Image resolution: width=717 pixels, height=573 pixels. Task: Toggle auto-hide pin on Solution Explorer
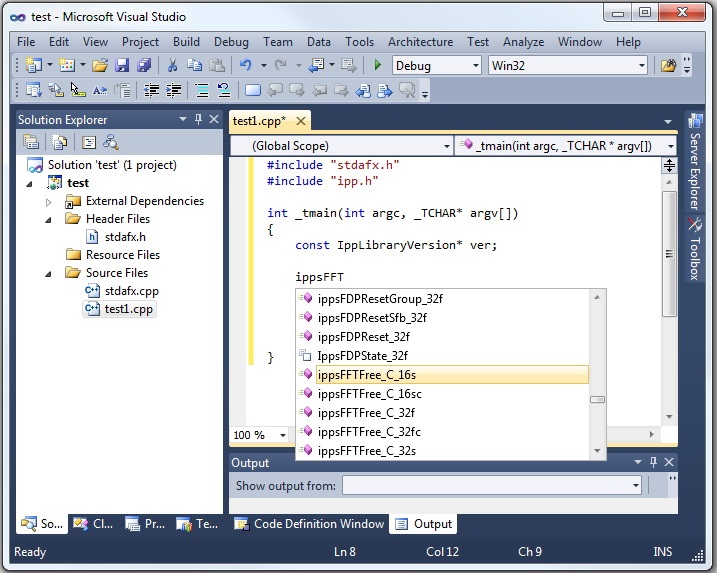[x=198, y=119]
